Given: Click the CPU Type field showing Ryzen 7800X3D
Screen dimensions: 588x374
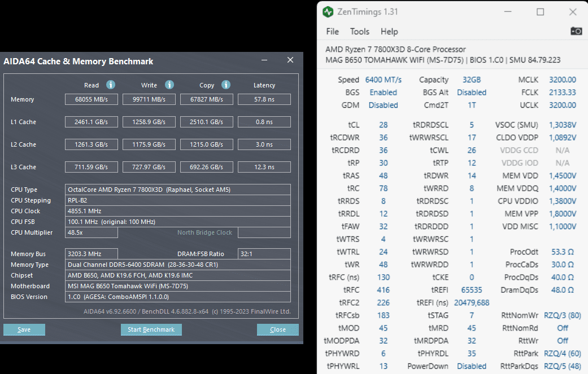Looking at the screenshot, I should pos(178,190).
